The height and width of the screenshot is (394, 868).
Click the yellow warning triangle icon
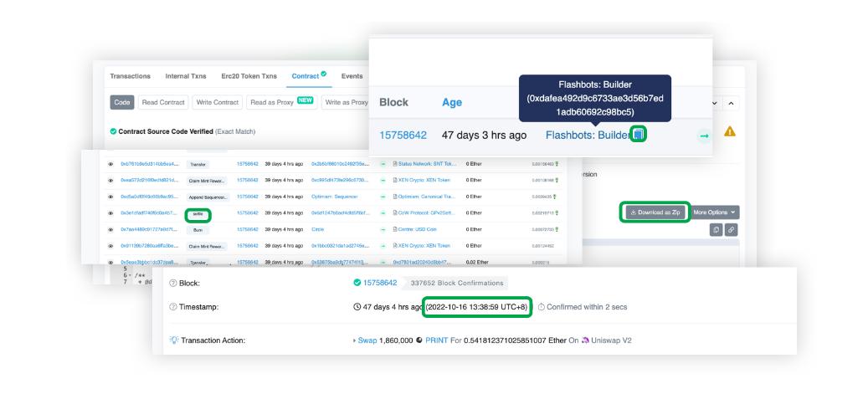(x=729, y=131)
